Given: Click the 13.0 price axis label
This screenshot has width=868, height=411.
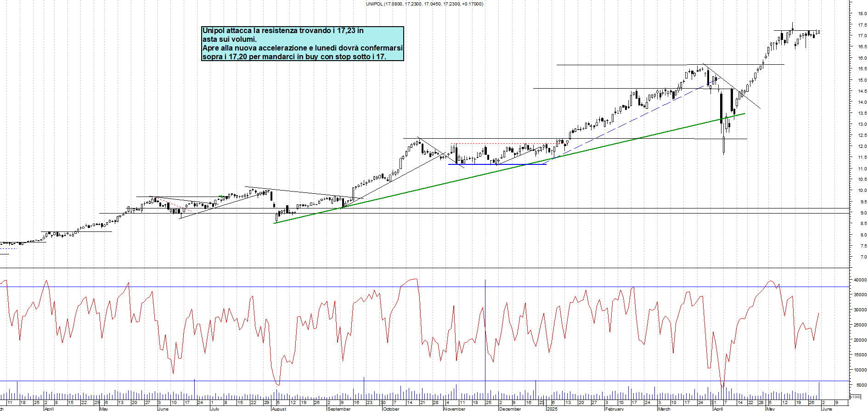Looking at the screenshot, I should [862, 124].
